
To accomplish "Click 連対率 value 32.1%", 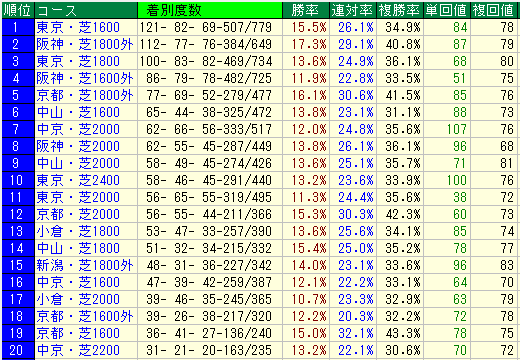I will [356, 333].
